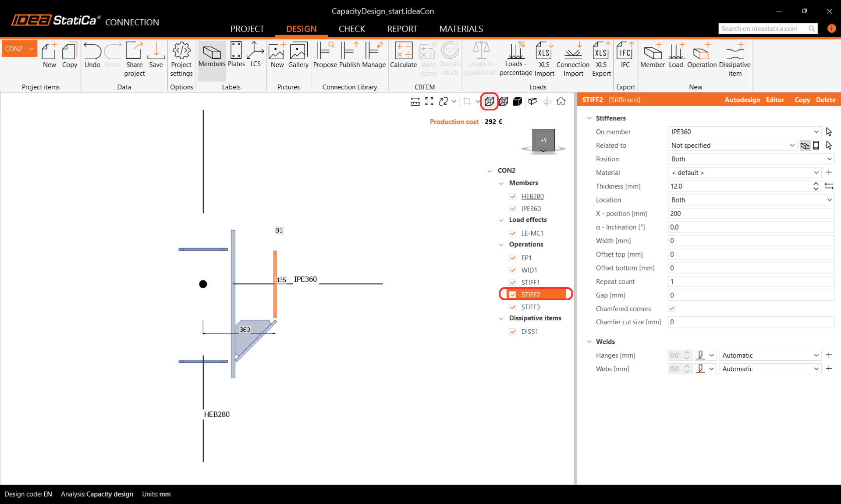The width and height of the screenshot is (841, 504).
Task: Toggle STIFF1 operation checkbox
Action: [x=513, y=282]
